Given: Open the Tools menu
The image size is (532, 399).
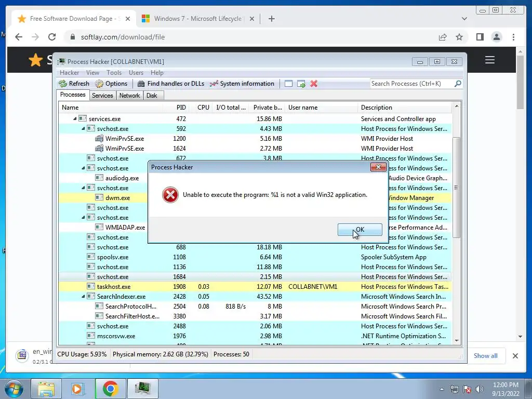Looking at the screenshot, I should pyautogui.click(x=114, y=73).
